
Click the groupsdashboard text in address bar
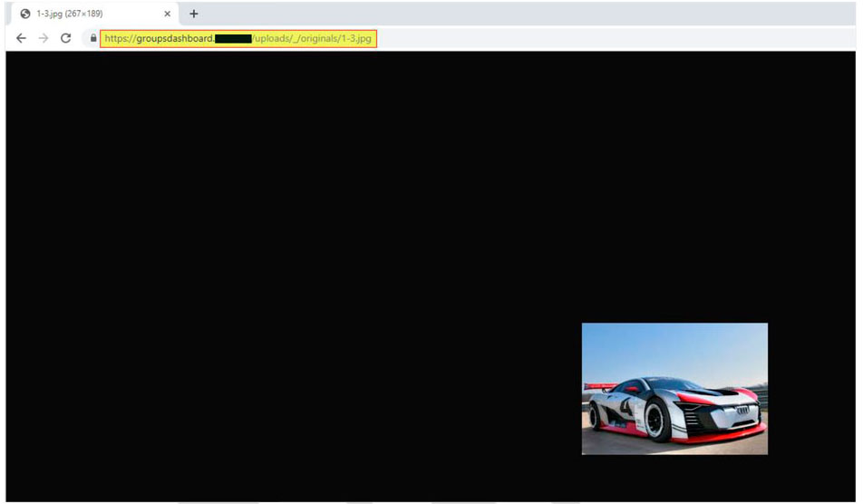pyautogui.click(x=159, y=38)
